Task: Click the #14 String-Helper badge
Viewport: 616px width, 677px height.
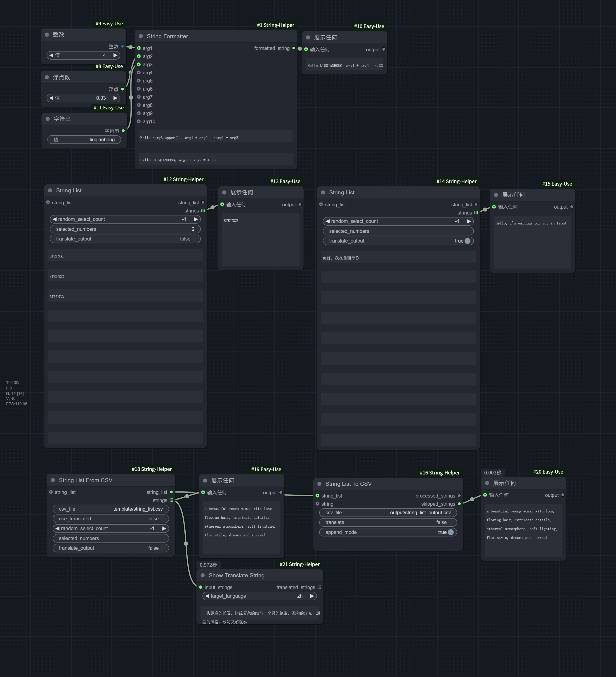Action: 456,181
